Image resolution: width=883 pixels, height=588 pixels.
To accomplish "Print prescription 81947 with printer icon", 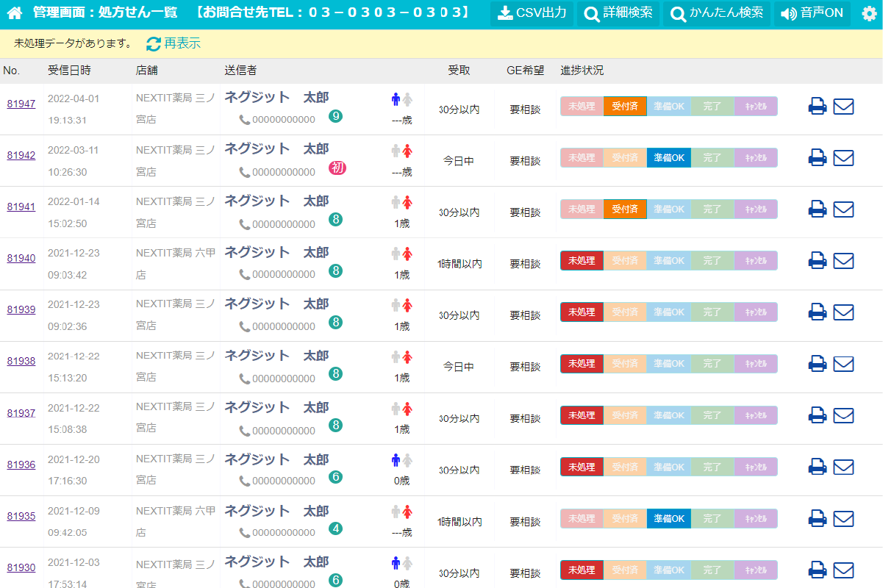I will (x=818, y=107).
